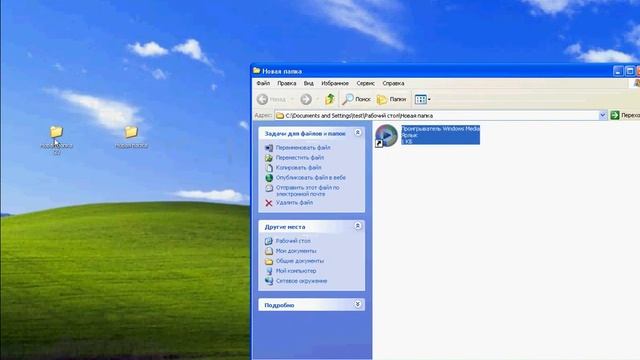Click the 'Копировать файл' link
Viewport: 640px width, 360px height.
point(298,167)
